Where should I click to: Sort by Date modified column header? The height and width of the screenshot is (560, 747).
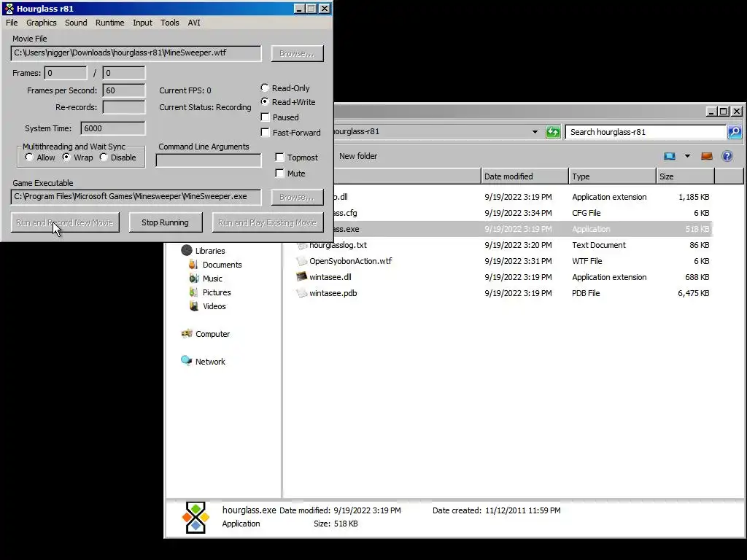[x=525, y=176]
